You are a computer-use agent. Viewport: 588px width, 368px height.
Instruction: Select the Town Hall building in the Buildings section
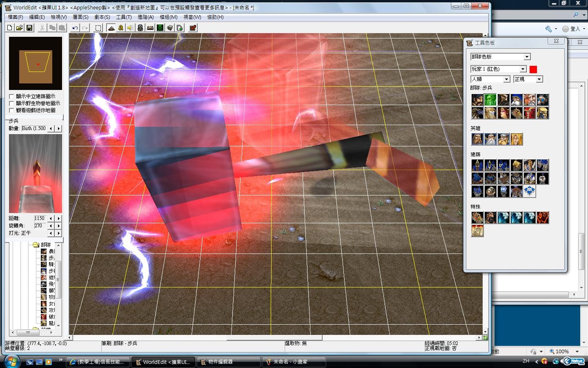pos(477,165)
